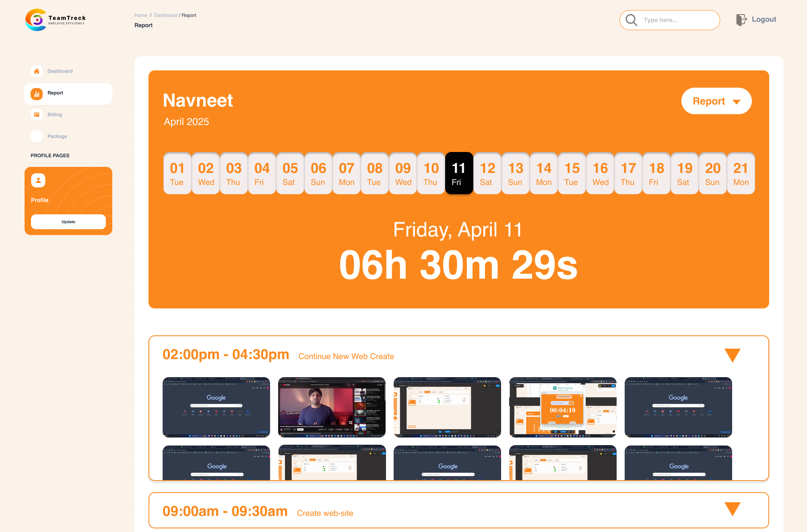Open the Report dropdown button
The width and height of the screenshot is (807, 532).
point(716,101)
